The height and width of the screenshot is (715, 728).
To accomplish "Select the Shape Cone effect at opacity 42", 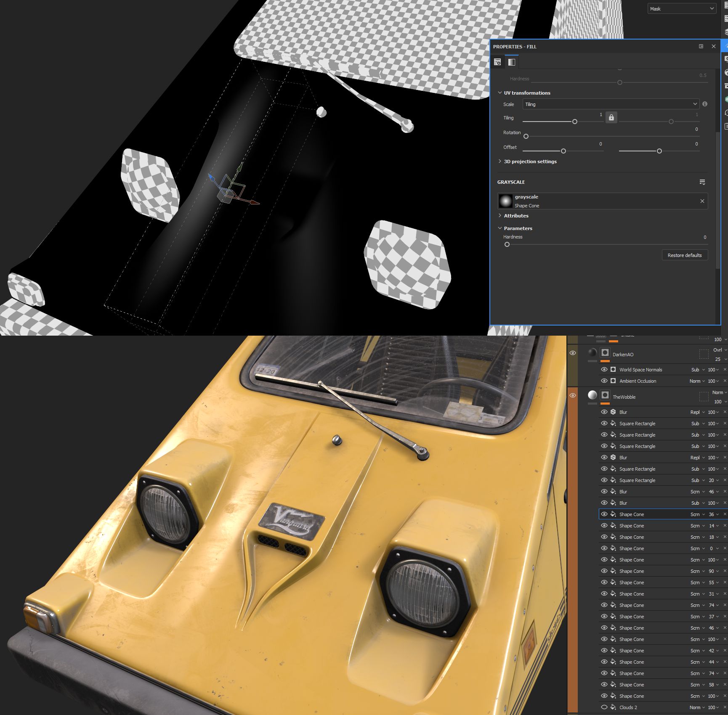I will [632, 651].
